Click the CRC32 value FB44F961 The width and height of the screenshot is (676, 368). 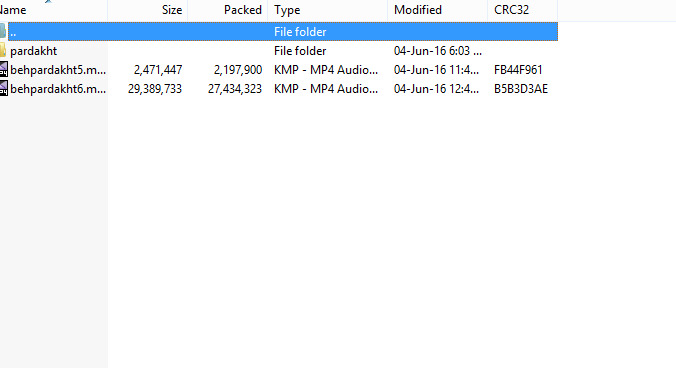(518, 70)
